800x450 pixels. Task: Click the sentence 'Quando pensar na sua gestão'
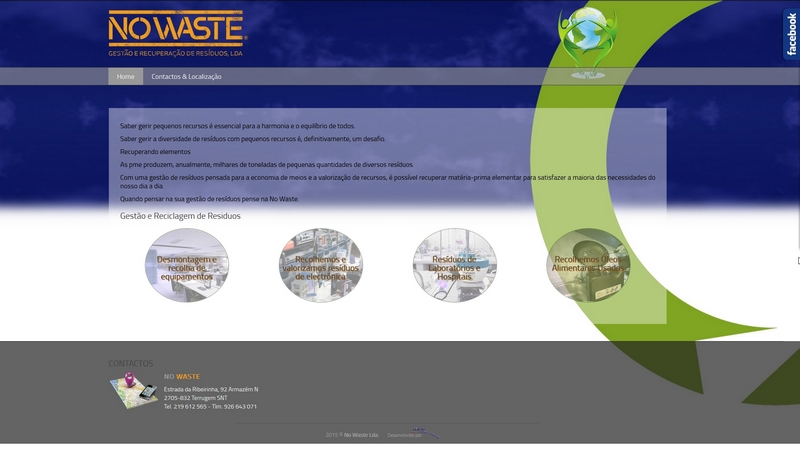click(x=209, y=199)
